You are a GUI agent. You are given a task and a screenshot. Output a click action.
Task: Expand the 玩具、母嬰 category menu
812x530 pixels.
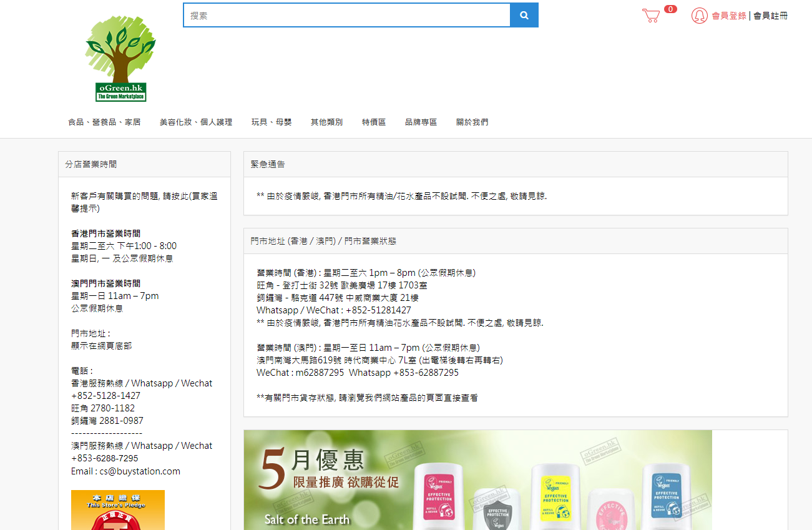click(x=271, y=122)
